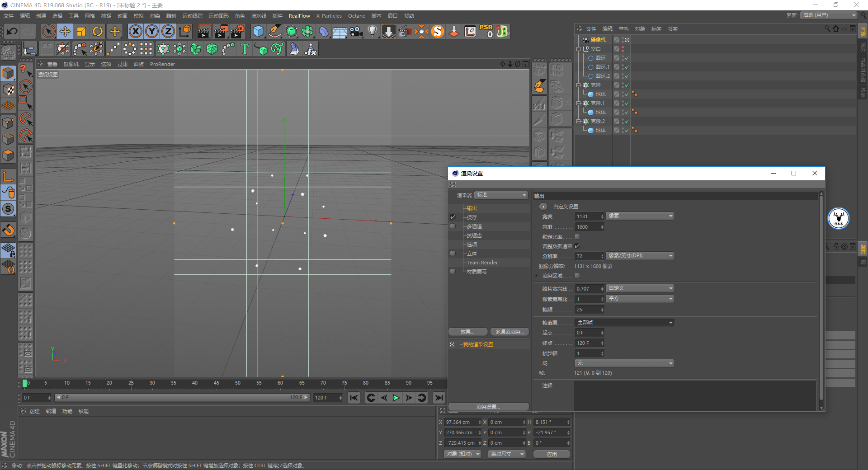Screen dimensions: 868x470
Task: Open the 胶片宽高比 自定义 dropdown
Action: 640,288
